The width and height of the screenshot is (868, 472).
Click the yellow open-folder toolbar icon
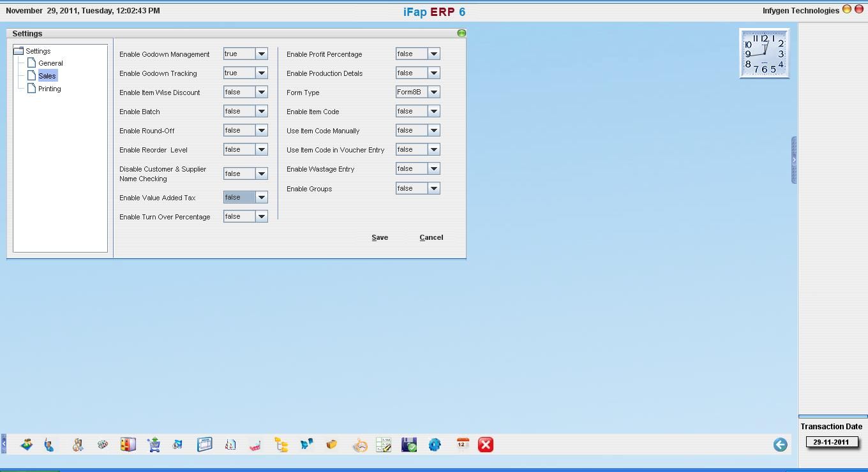coord(331,445)
